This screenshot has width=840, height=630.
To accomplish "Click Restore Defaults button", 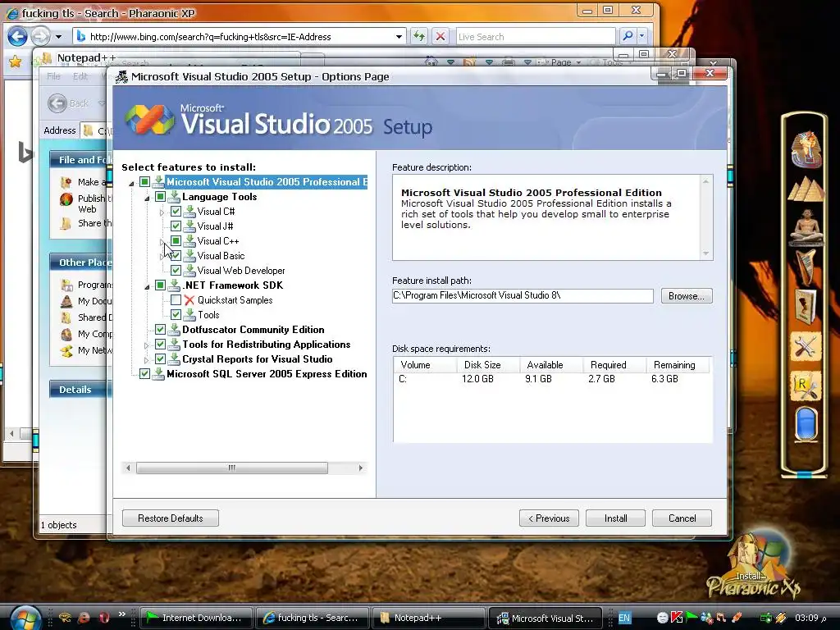I will (x=171, y=518).
